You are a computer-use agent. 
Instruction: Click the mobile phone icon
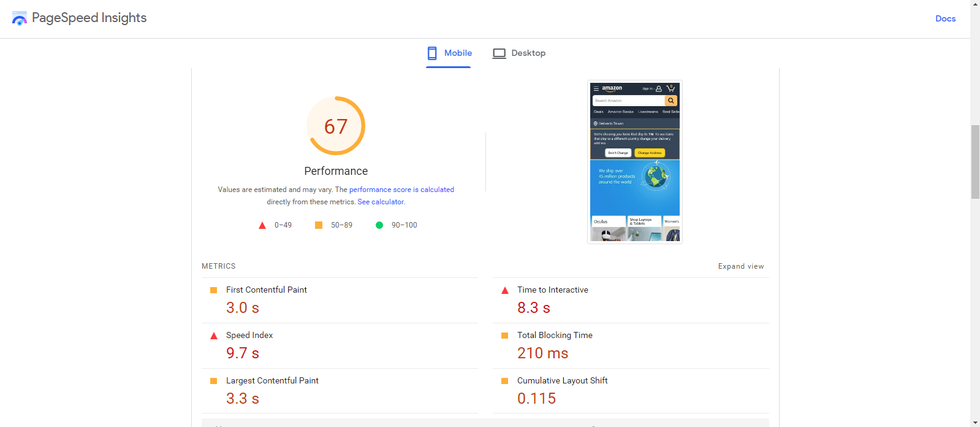tap(432, 53)
